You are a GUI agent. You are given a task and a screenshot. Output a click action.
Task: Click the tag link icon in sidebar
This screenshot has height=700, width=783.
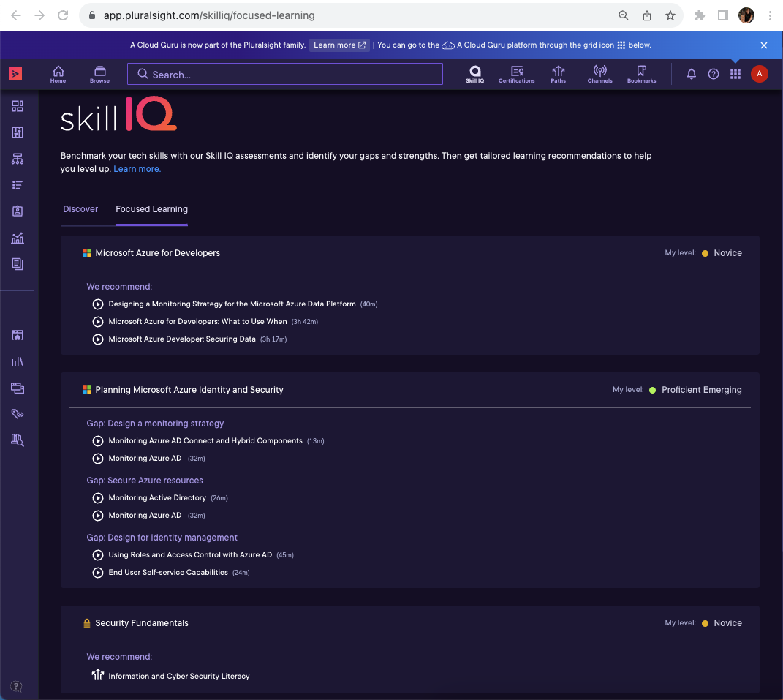(18, 414)
